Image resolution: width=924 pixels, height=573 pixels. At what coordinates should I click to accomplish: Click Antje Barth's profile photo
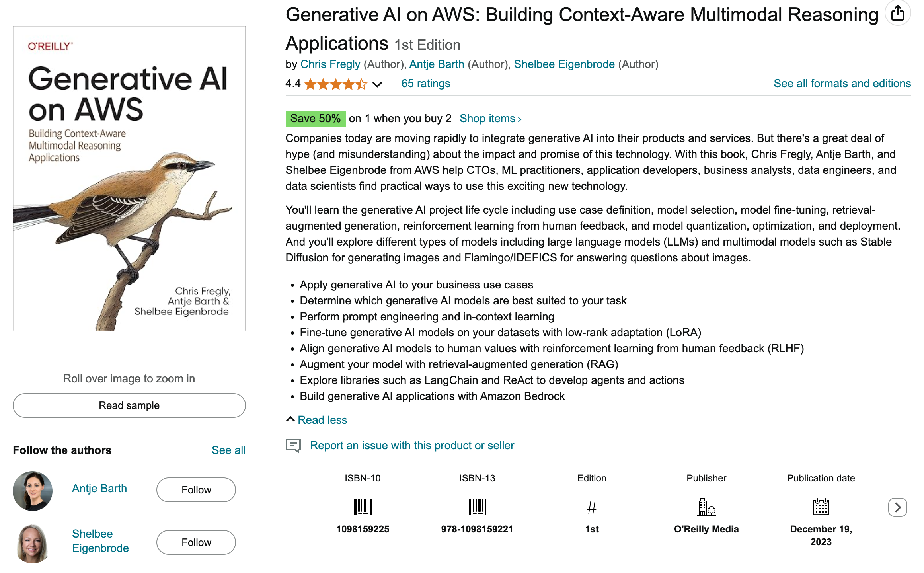click(x=33, y=491)
